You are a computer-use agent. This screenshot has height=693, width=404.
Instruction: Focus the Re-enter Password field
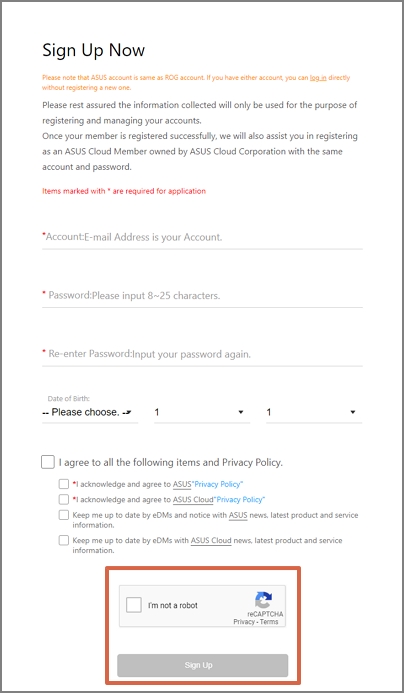pos(202,354)
